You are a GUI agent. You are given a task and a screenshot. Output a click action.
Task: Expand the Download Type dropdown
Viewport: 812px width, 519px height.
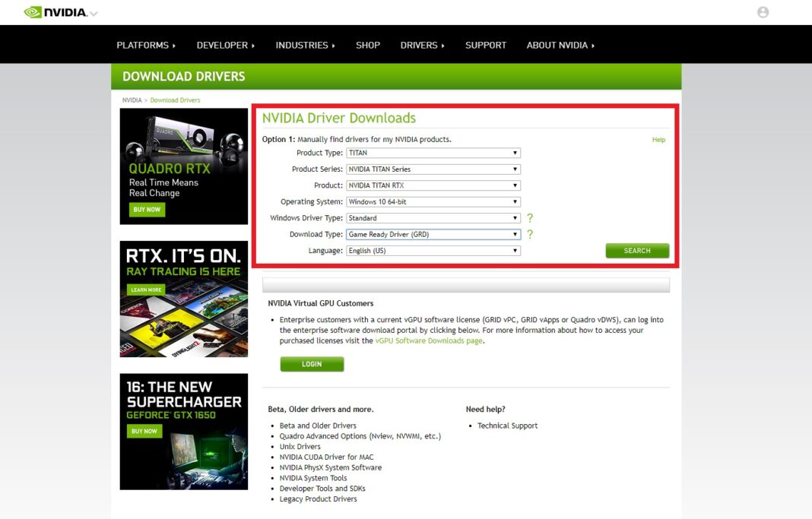(433, 234)
